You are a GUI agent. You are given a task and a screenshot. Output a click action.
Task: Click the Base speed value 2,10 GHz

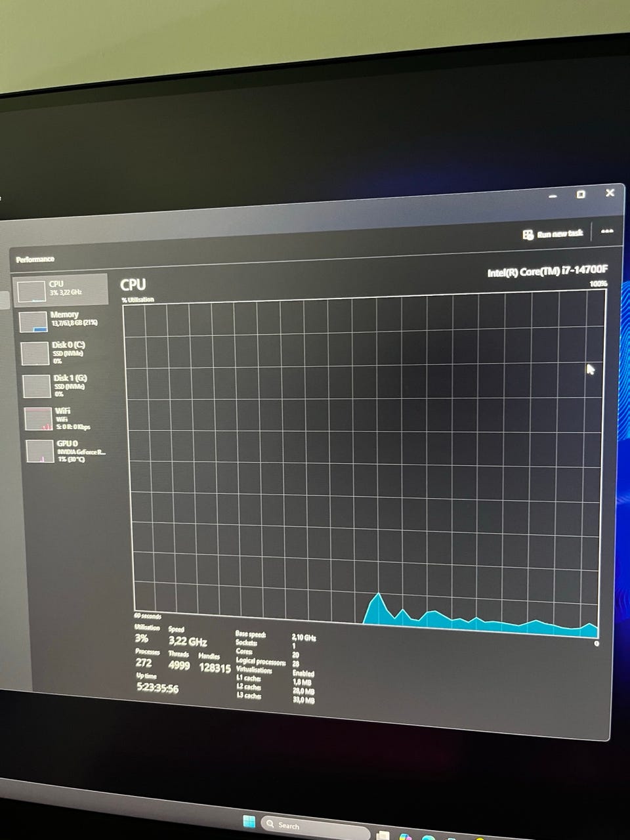(x=304, y=637)
